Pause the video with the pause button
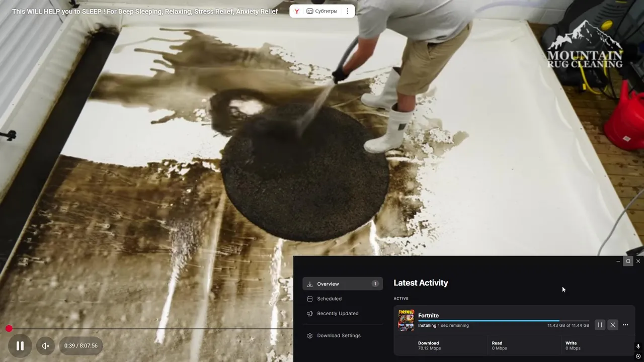Viewport: 644px width, 362px height. [20, 346]
